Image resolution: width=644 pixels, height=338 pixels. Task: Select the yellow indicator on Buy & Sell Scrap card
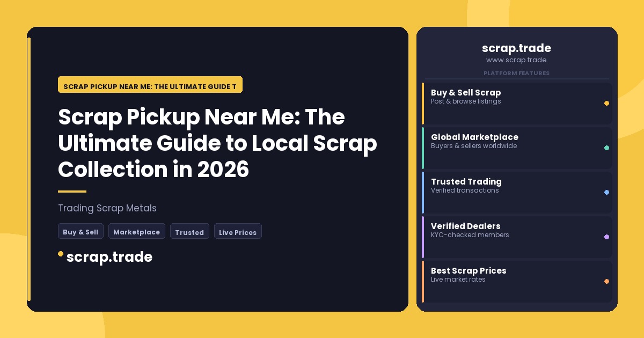pyautogui.click(x=606, y=103)
